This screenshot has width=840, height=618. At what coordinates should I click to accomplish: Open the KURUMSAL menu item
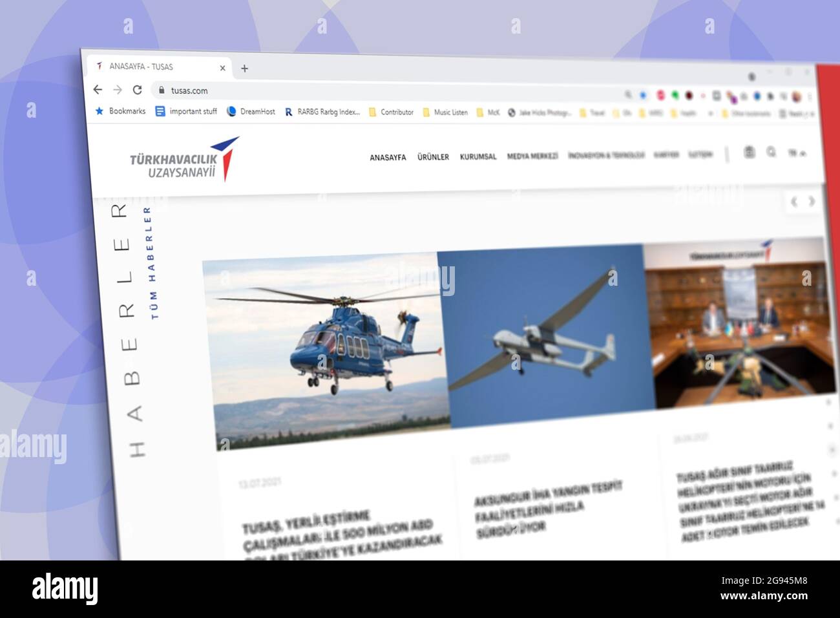[x=478, y=156]
